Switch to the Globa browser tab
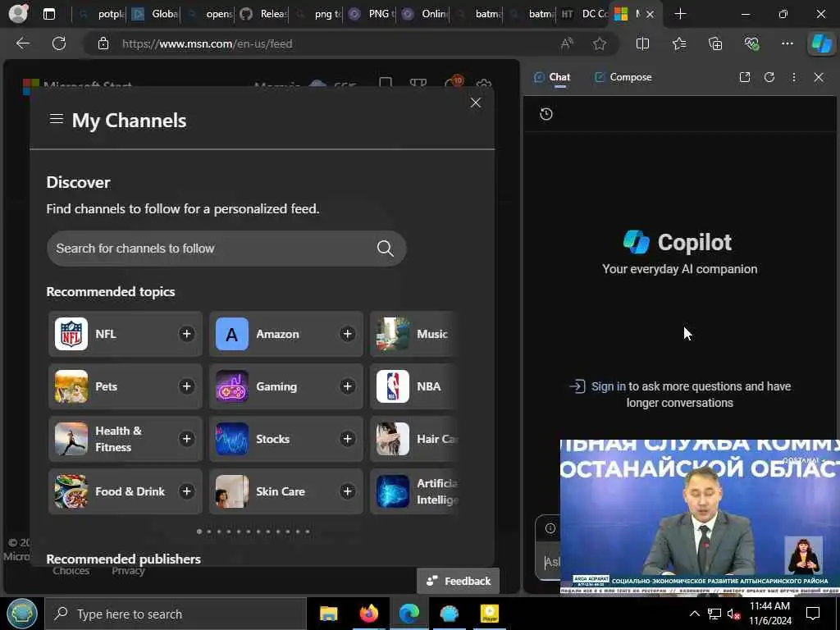 click(x=155, y=14)
